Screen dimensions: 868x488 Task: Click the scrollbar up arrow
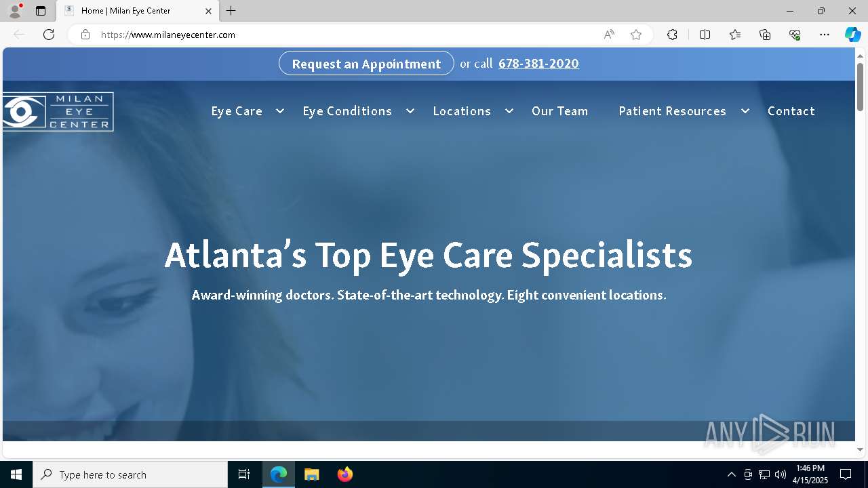tap(861, 55)
